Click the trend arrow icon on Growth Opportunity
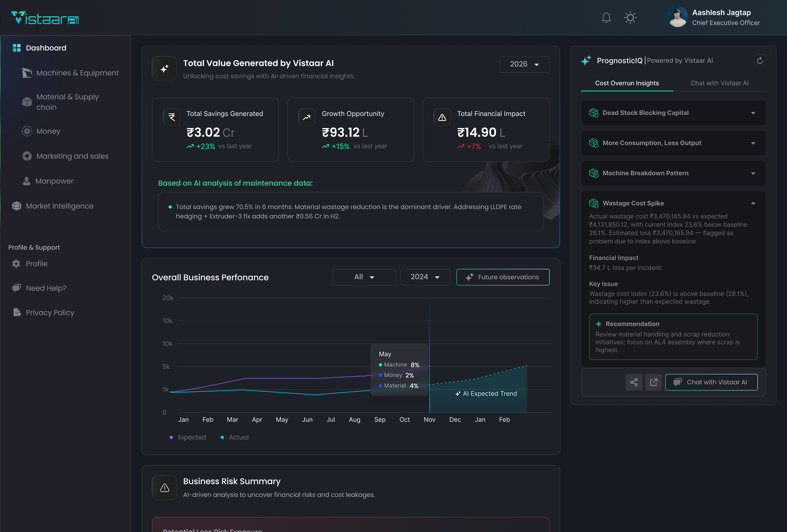Viewport: 787px width, 532px height. tap(307, 117)
